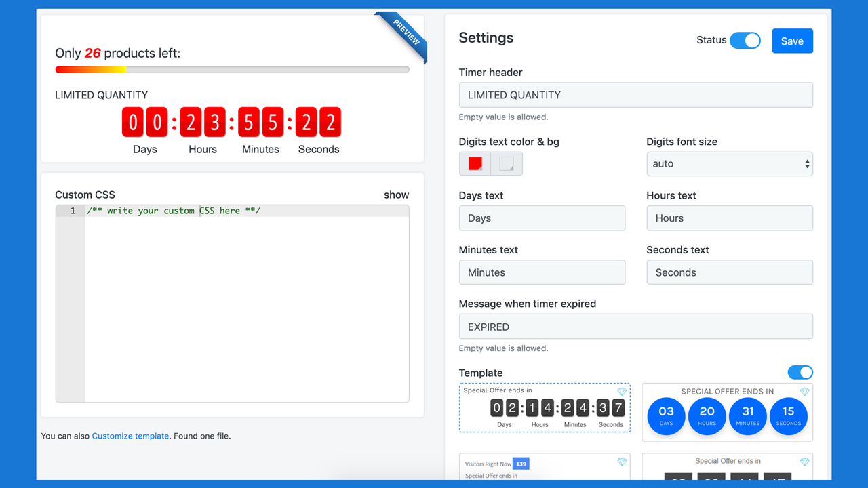Open the Customize template link
Viewport: 868px width, 488px height.
(130, 436)
